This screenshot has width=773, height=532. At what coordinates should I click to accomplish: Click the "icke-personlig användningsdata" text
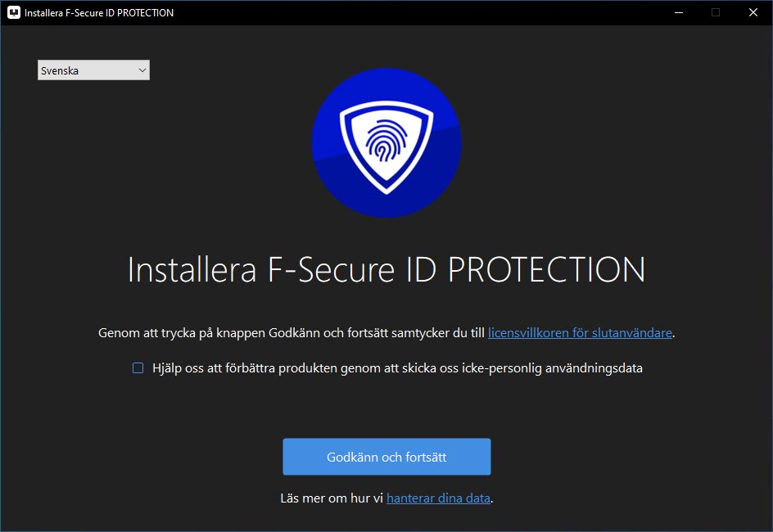point(557,368)
